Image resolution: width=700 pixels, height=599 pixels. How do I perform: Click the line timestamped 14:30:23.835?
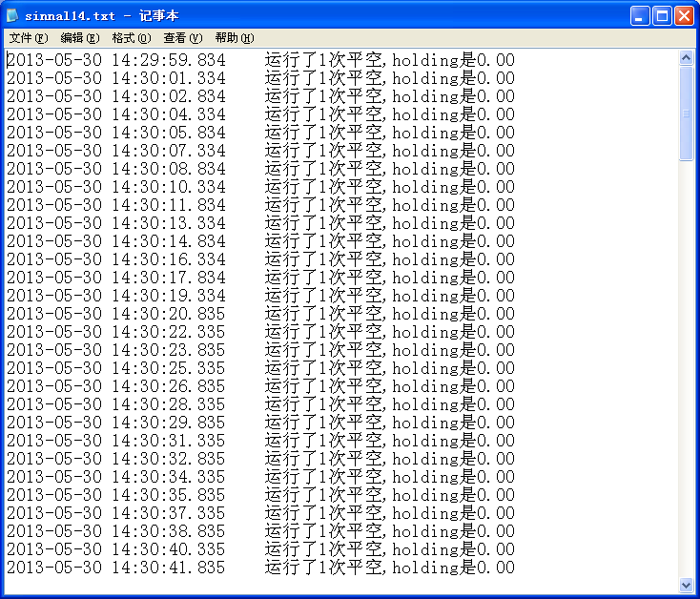click(260, 350)
